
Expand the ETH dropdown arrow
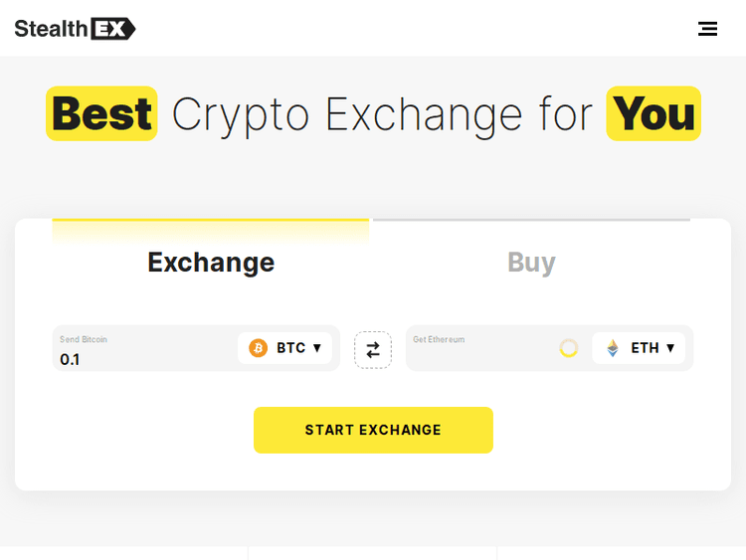click(670, 348)
